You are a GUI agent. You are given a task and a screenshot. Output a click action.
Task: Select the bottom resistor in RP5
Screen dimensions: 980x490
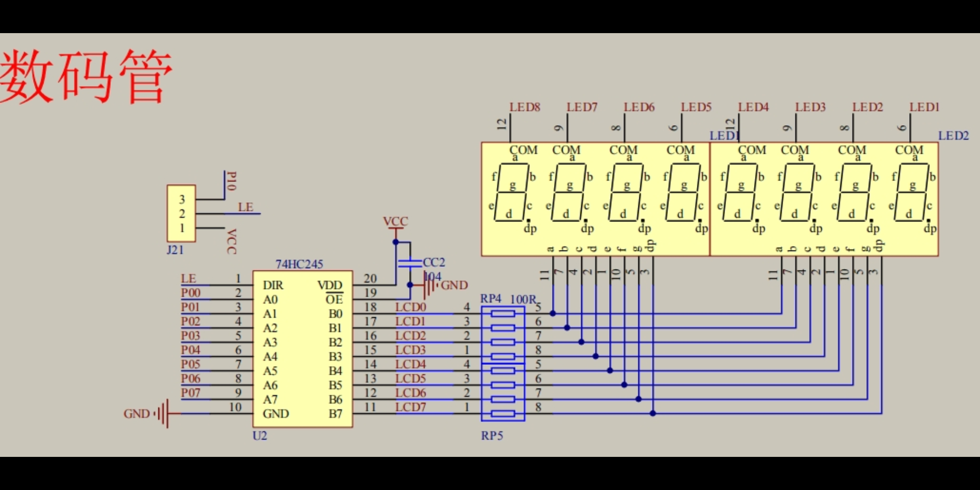pos(503,413)
